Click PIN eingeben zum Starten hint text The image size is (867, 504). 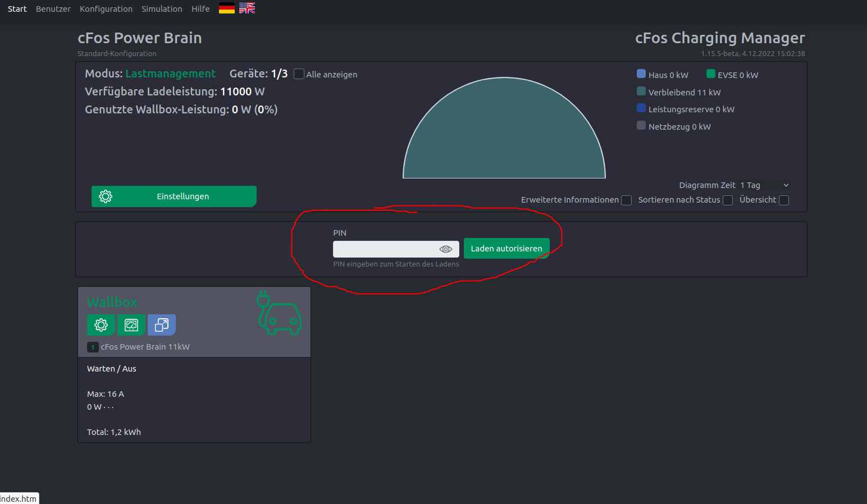tap(396, 264)
